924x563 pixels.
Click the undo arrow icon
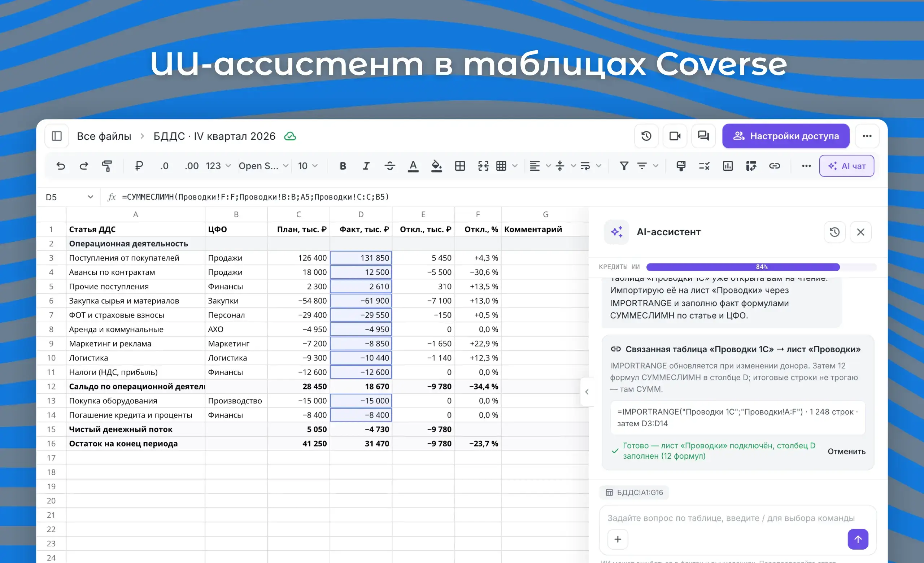click(x=61, y=166)
